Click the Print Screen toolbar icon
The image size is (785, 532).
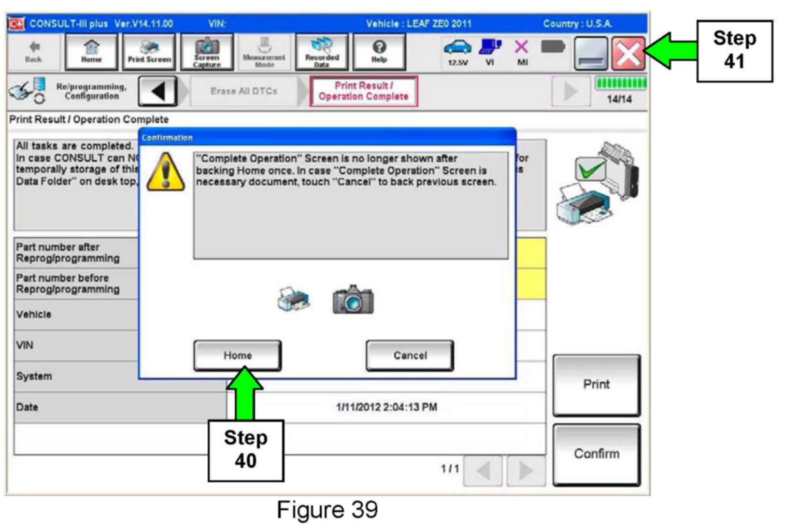point(149,52)
